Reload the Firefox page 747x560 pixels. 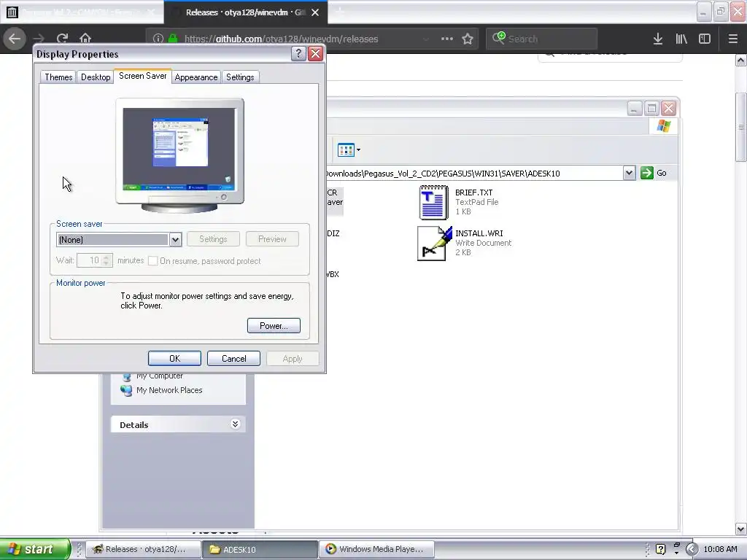[x=62, y=39]
